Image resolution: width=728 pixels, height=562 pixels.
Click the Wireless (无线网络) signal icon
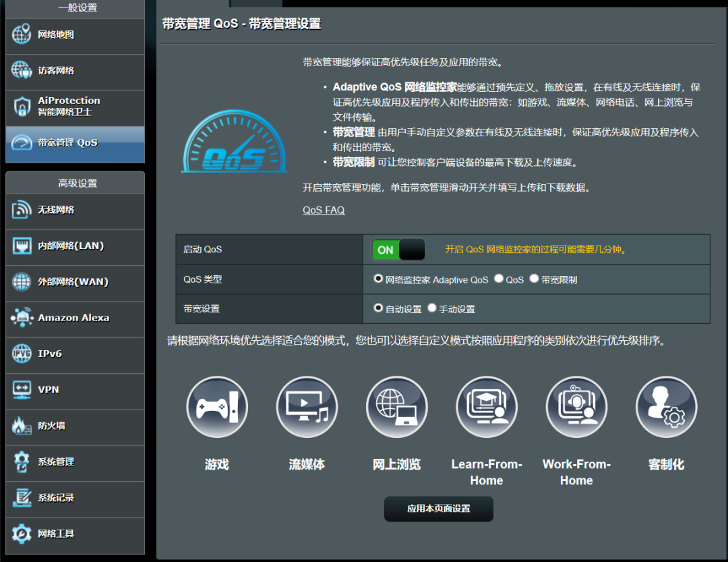[x=22, y=210]
